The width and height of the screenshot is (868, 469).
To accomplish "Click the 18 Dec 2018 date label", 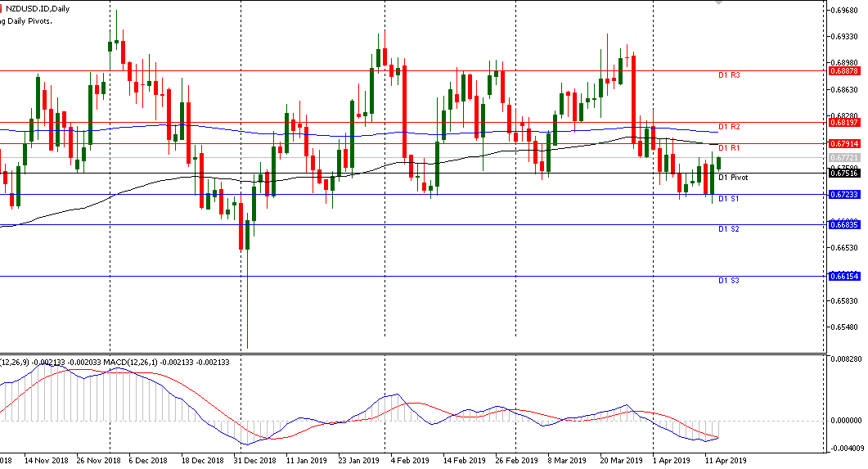I will coord(203,460).
